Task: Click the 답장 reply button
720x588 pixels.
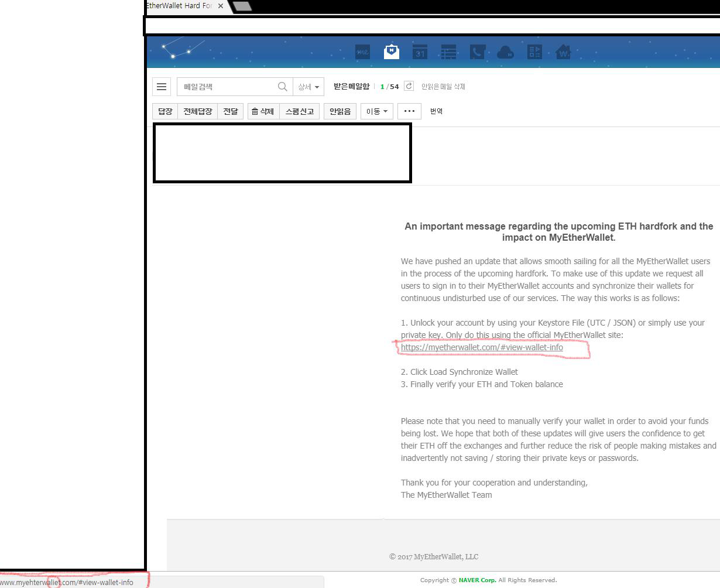Action: [165, 111]
